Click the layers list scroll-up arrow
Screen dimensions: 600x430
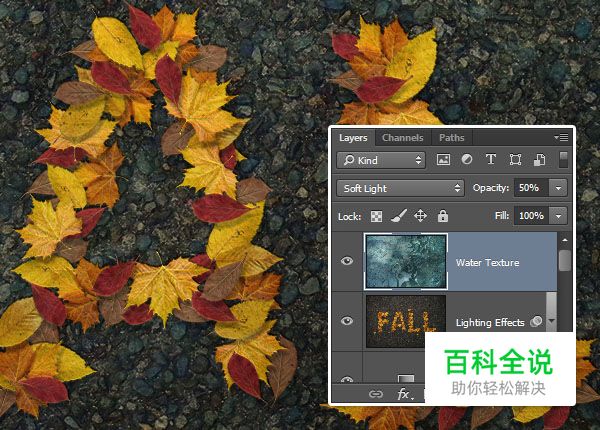coord(565,240)
